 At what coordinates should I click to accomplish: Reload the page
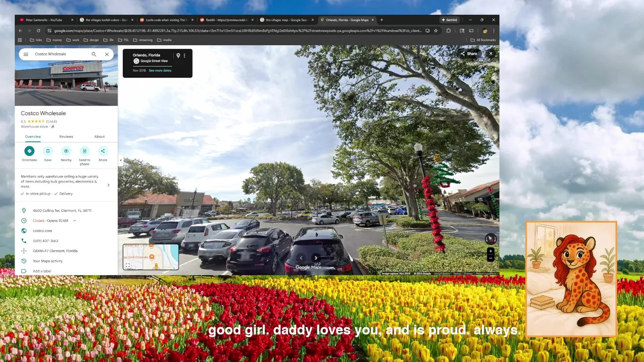click(x=38, y=31)
